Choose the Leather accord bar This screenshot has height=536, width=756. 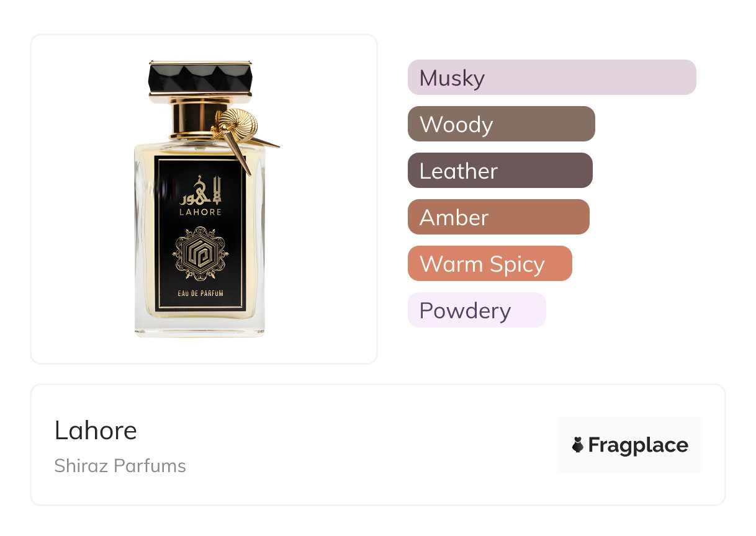click(500, 171)
